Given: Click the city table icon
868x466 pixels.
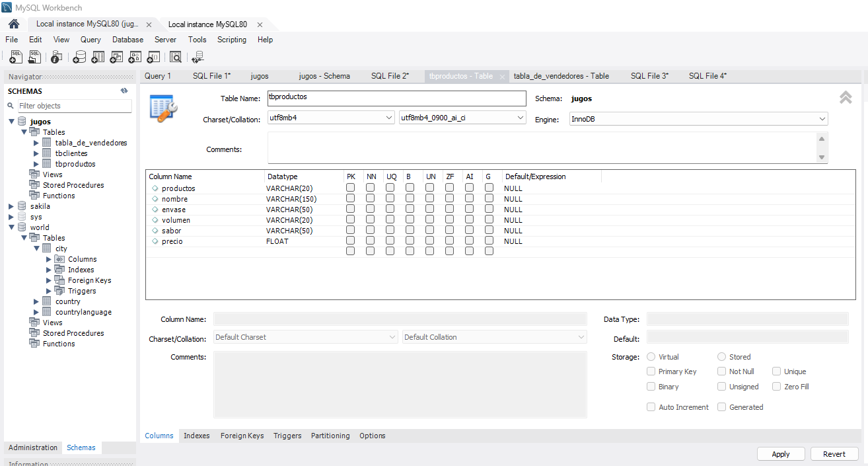Looking at the screenshot, I should (47, 249).
